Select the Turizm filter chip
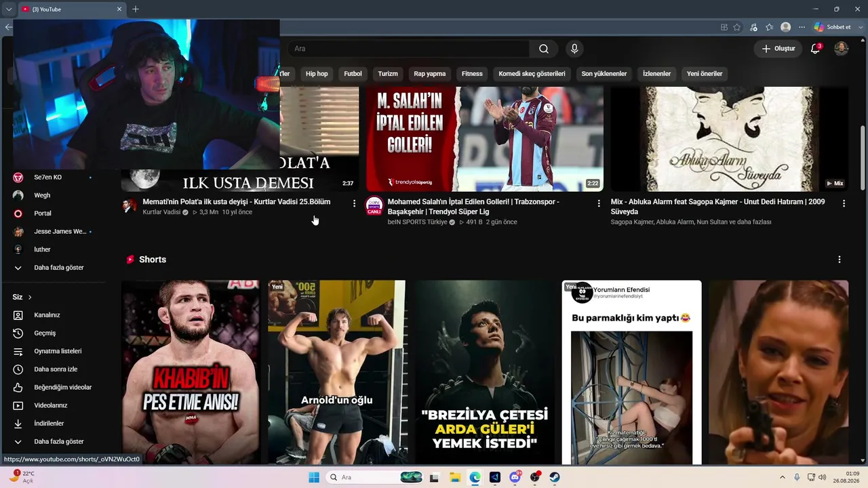This screenshot has width=868, height=488. pyautogui.click(x=388, y=74)
